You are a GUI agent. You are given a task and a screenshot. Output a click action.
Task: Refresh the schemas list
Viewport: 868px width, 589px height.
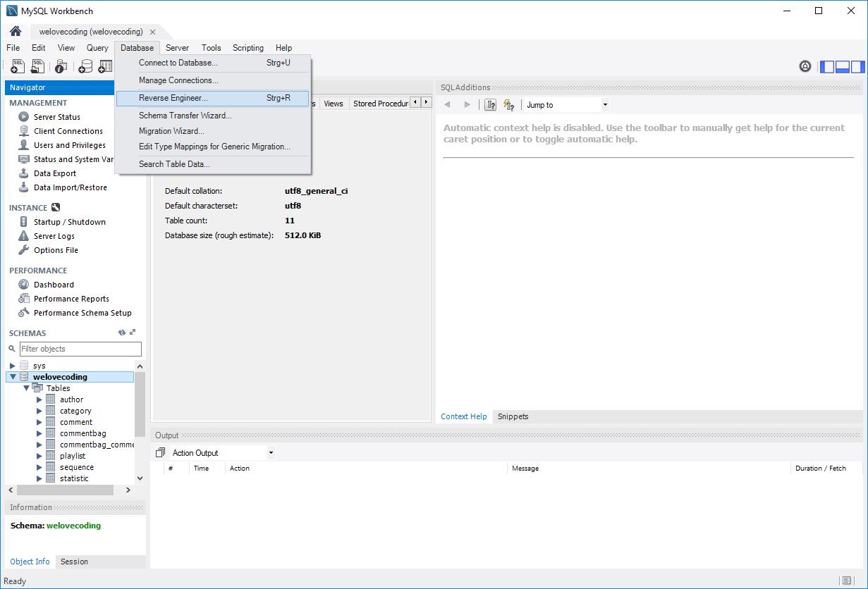pyautogui.click(x=122, y=333)
